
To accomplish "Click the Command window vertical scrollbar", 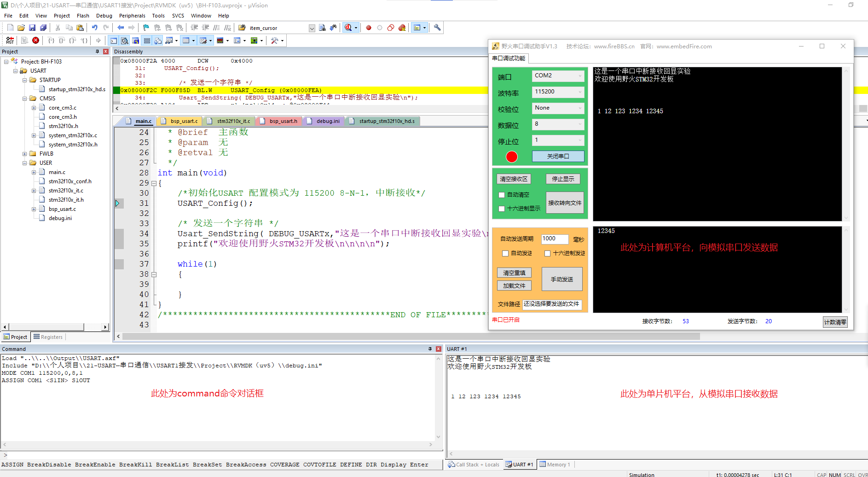I will (438, 398).
